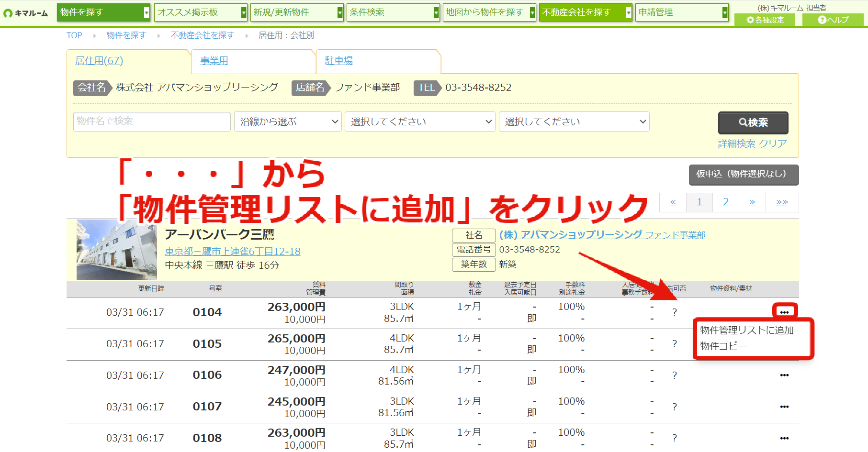Click the 検索 search button

click(x=753, y=122)
